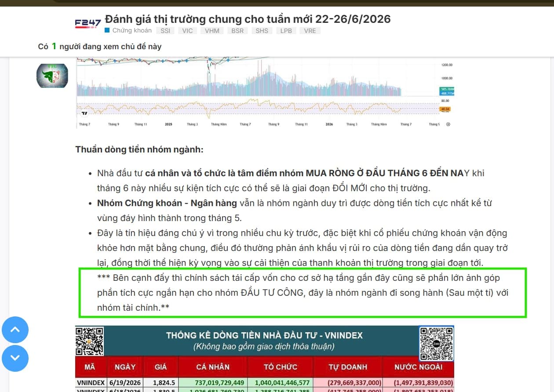Open the VNINDEX price chart image

pyautogui.click(x=264, y=92)
